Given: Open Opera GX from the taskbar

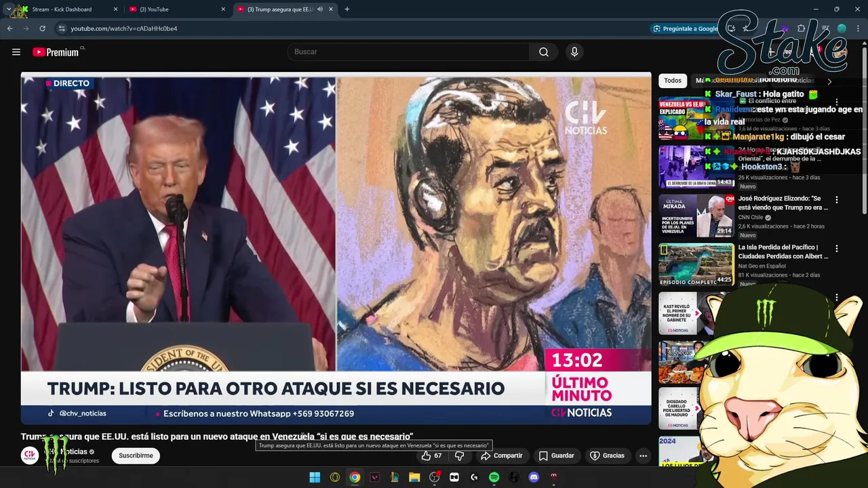Looking at the screenshot, I should [x=334, y=477].
